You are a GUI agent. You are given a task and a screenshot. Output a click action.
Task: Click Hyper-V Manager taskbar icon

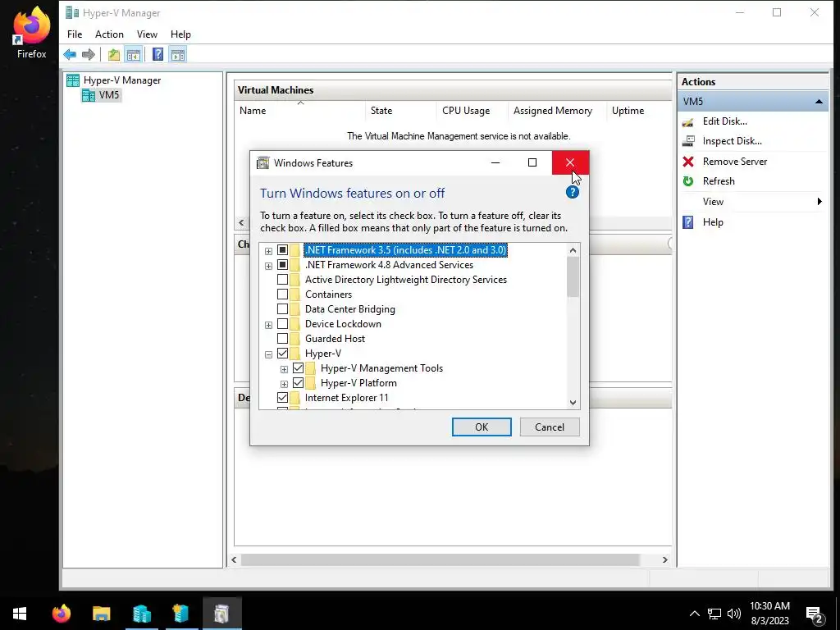coord(141,614)
